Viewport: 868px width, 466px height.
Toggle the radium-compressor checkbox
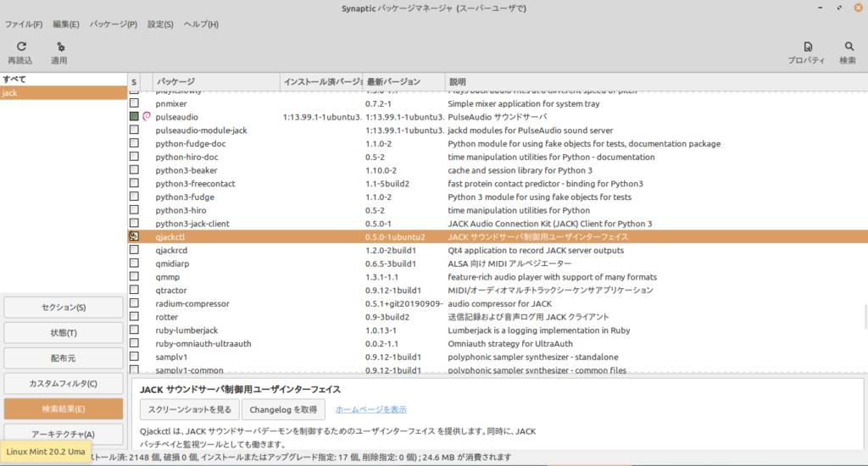[x=134, y=303]
